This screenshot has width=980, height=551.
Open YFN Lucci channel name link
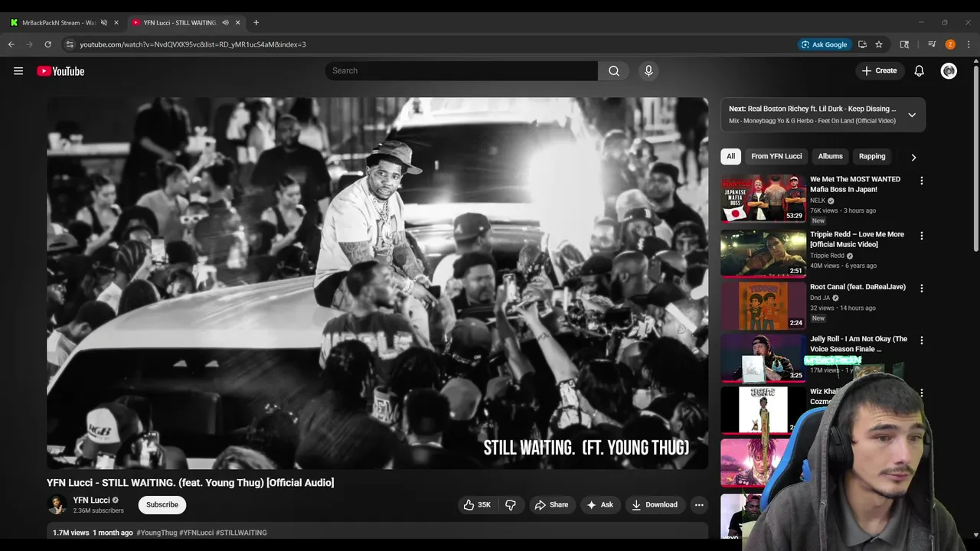[x=91, y=500]
